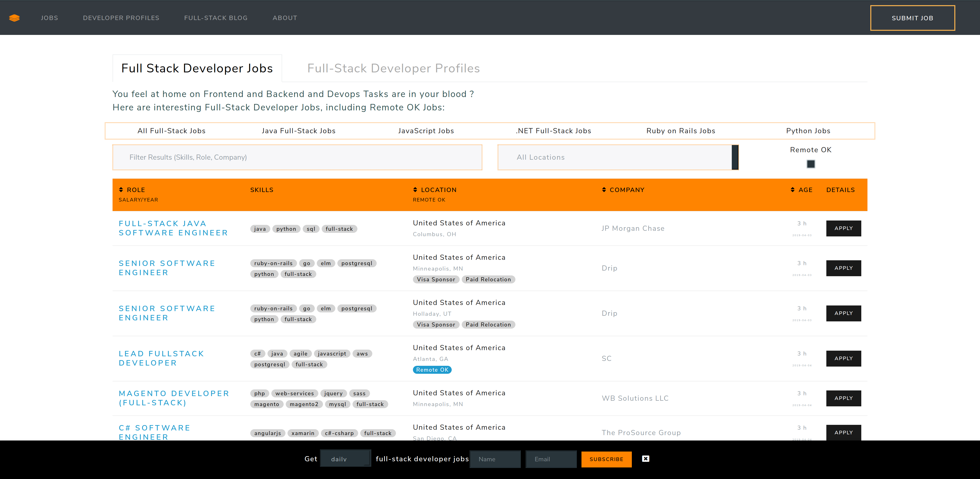The height and width of the screenshot is (479, 980).
Task: Enable the Remote OK checkbox filter
Action: point(811,164)
